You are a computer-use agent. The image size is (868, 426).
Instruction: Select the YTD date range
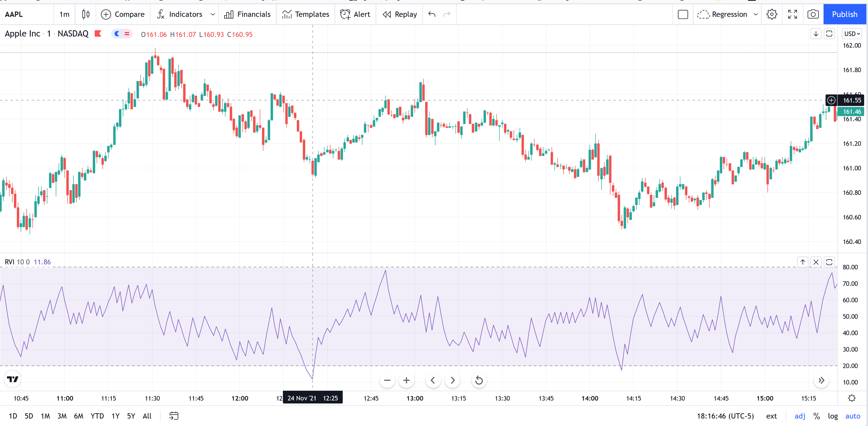point(97,416)
